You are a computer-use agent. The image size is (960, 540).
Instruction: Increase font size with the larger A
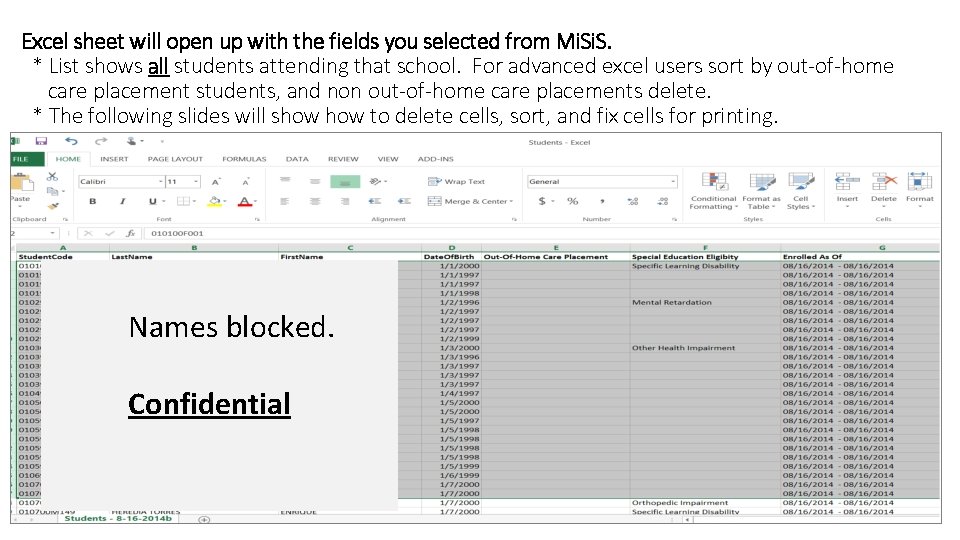(x=216, y=181)
